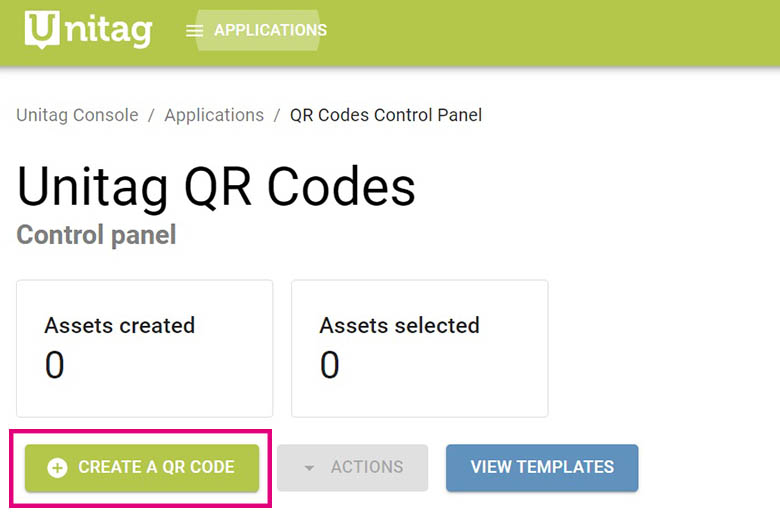The width and height of the screenshot is (780, 520).
Task: Select the Assets selected card
Action: point(419,348)
